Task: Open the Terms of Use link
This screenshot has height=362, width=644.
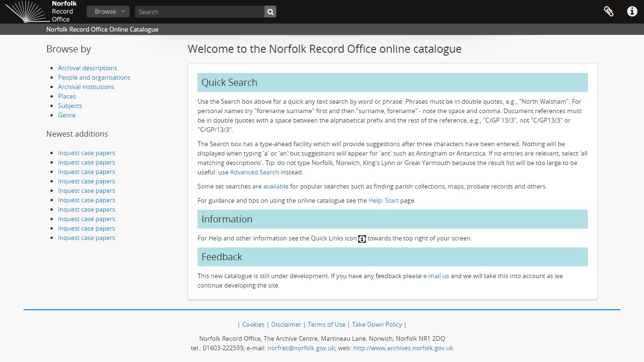Action: click(327, 324)
